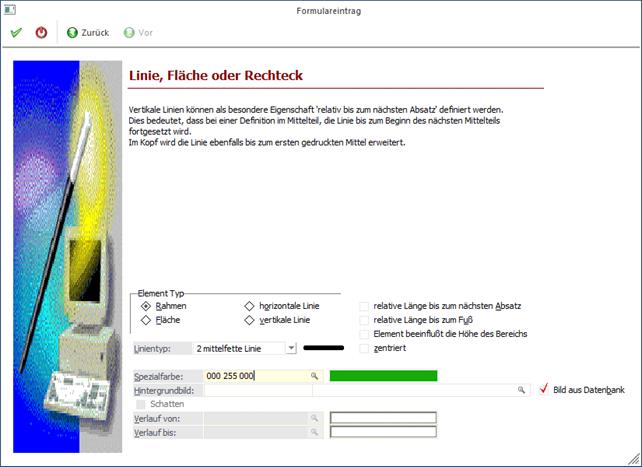Click the search icon in Hintergrundbild field
The image size is (642, 467).
point(521,390)
